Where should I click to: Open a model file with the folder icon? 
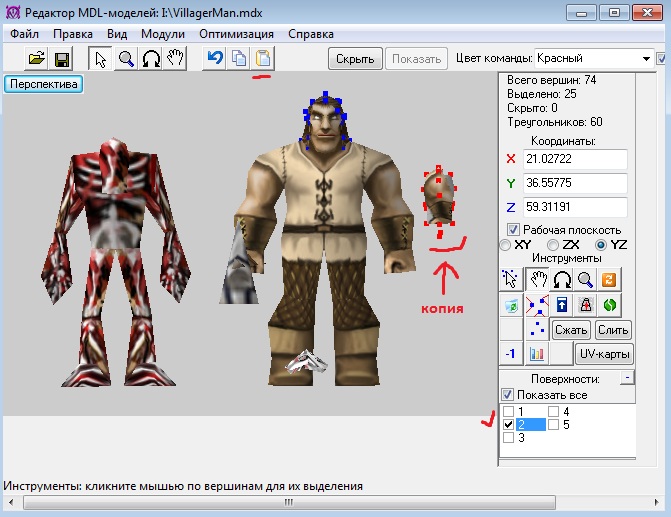pyautogui.click(x=37, y=59)
